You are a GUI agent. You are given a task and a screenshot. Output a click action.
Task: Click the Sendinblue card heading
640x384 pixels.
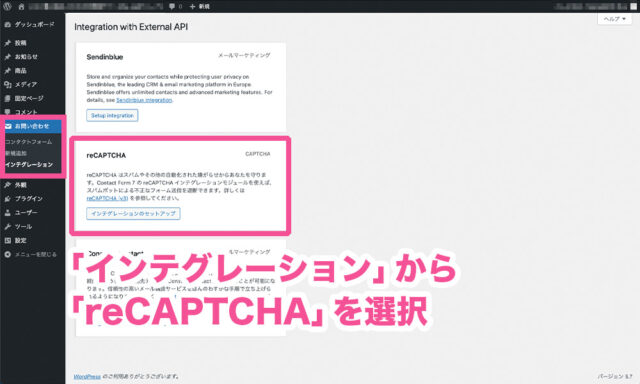(x=105, y=57)
